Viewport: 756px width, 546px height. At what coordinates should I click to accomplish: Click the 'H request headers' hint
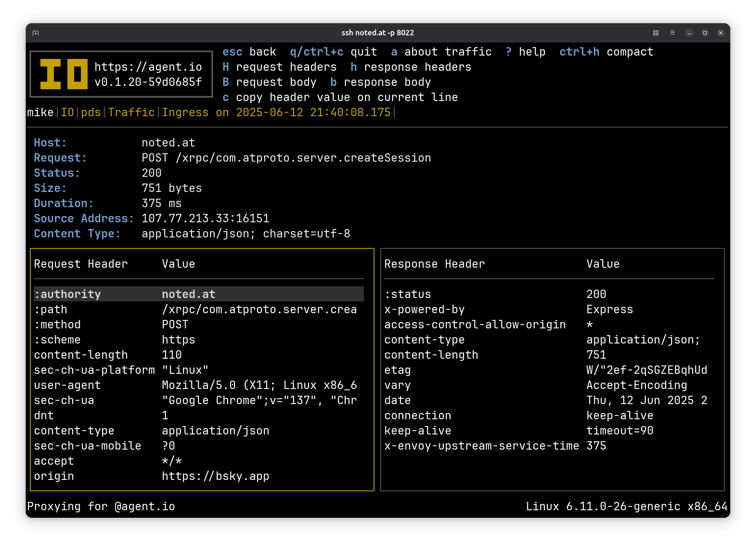click(280, 67)
